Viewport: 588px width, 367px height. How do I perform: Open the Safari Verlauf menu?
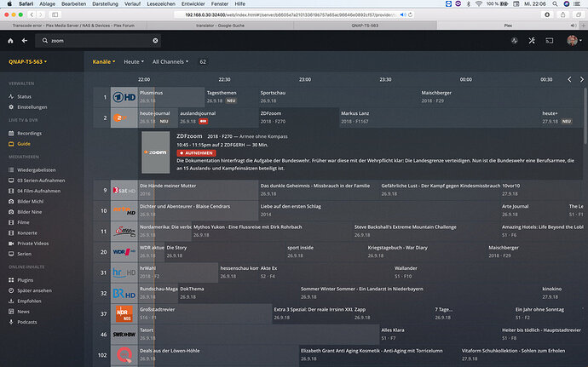[132, 3]
